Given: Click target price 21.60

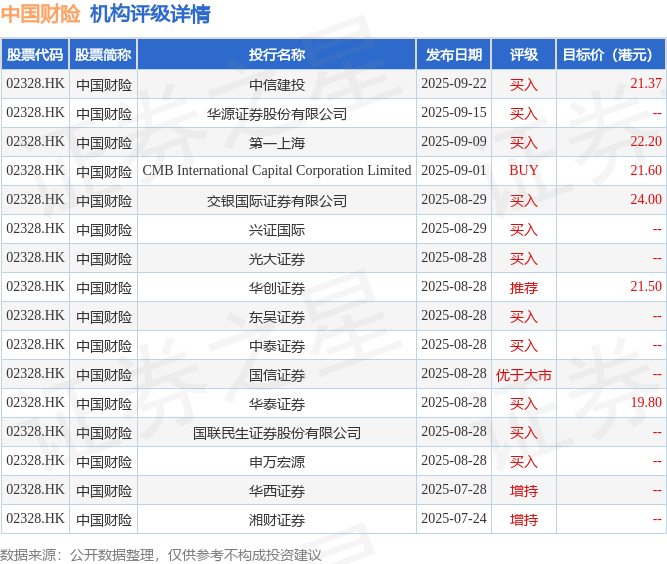Looking at the screenshot, I should click(x=646, y=170).
